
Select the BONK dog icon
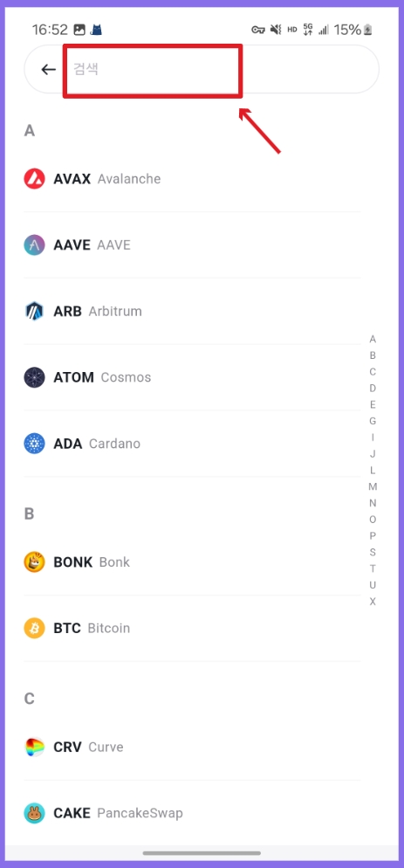coord(34,561)
